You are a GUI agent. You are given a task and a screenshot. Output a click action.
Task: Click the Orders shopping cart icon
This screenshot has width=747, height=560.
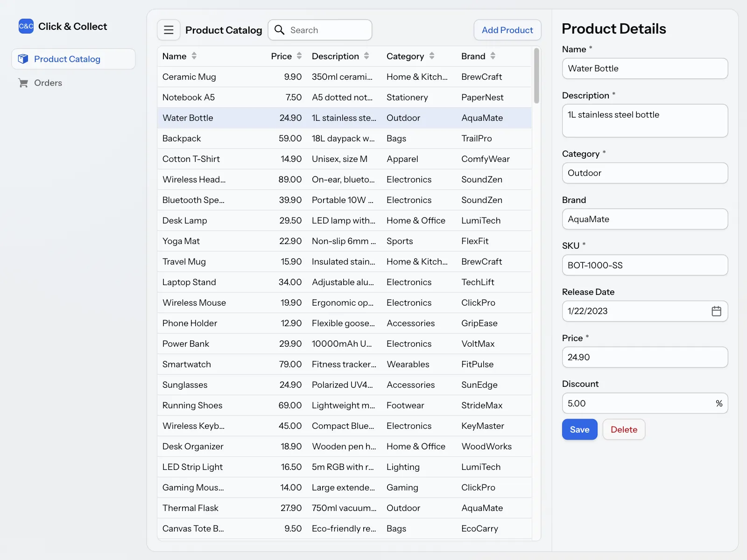pyautogui.click(x=23, y=83)
